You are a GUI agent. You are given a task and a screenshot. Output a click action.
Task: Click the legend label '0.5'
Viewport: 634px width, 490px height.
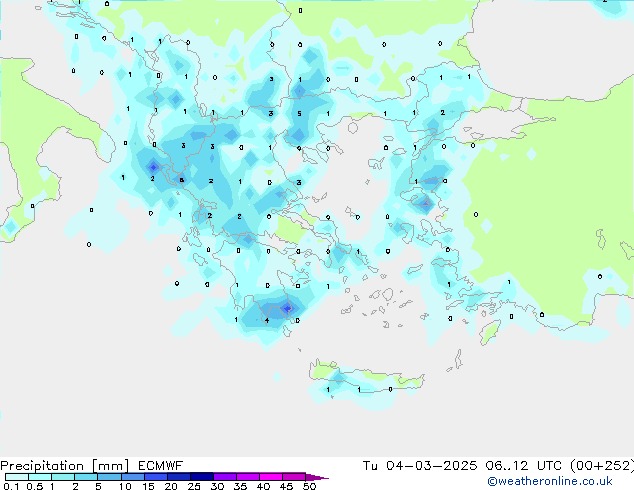(x=35, y=486)
